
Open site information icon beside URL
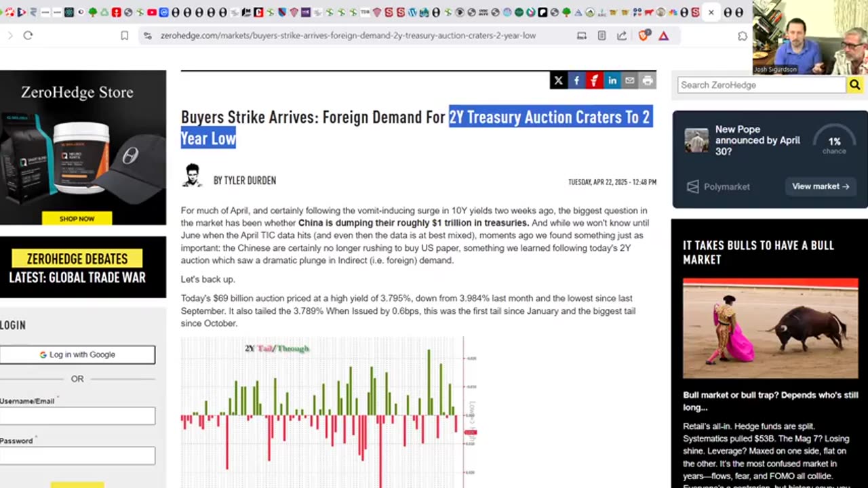(148, 35)
